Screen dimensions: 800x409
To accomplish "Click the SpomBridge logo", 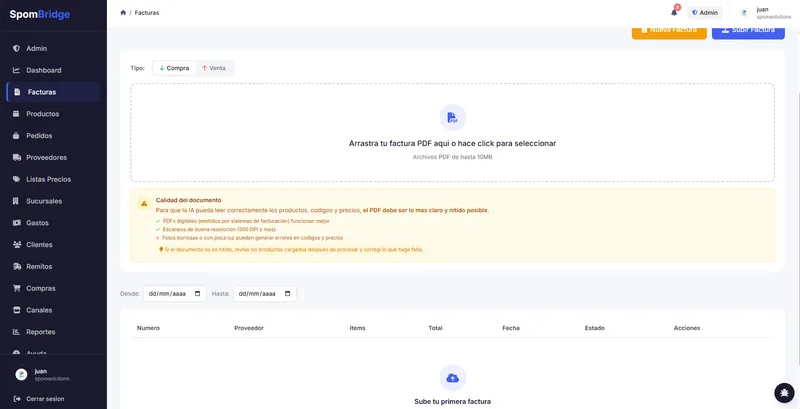I will (x=40, y=15).
